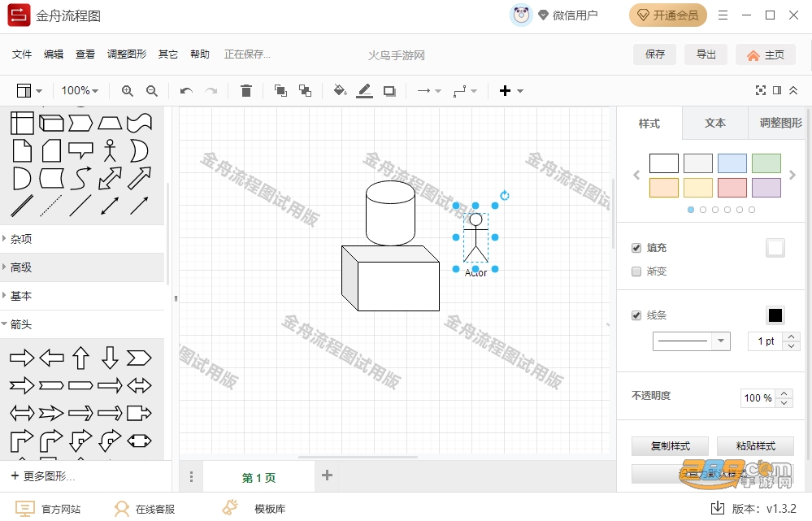The image size is (812, 521).
Task: Toggle the 填充 fill checkbox
Action: pyautogui.click(x=636, y=248)
